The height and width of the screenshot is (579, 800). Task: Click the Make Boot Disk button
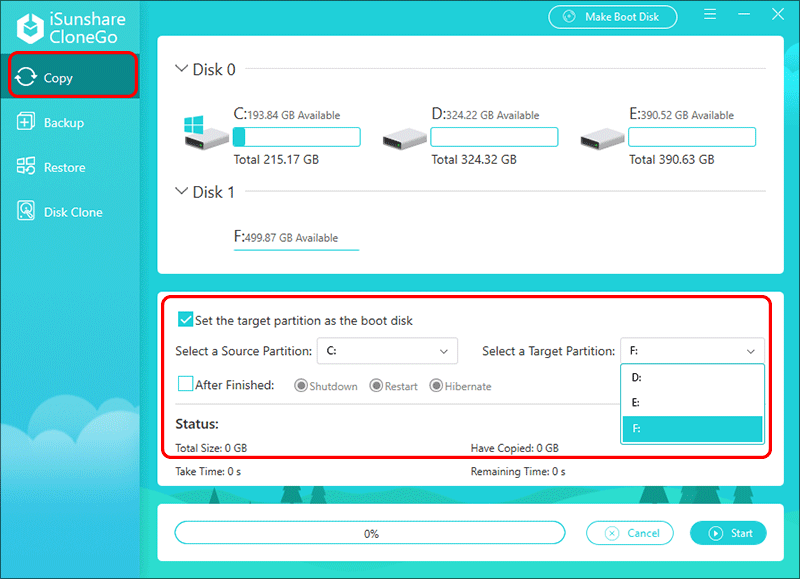(612, 17)
